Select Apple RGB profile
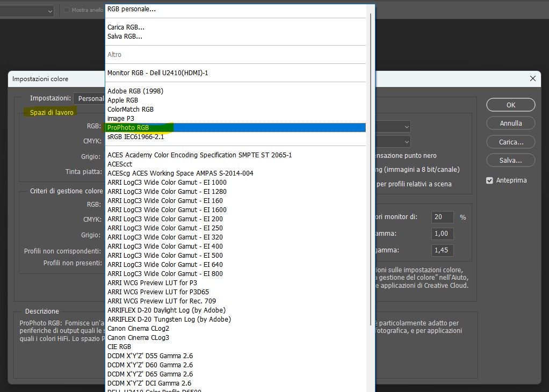The width and height of the screenshot is (549, 392). 235,100
